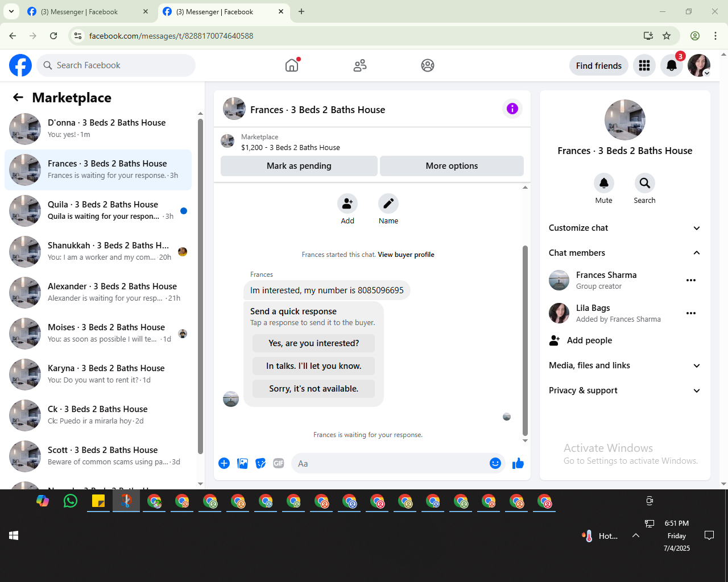728x582 pixels.
Task: Send a thumbs-up like
Action: tap(518, 463)
